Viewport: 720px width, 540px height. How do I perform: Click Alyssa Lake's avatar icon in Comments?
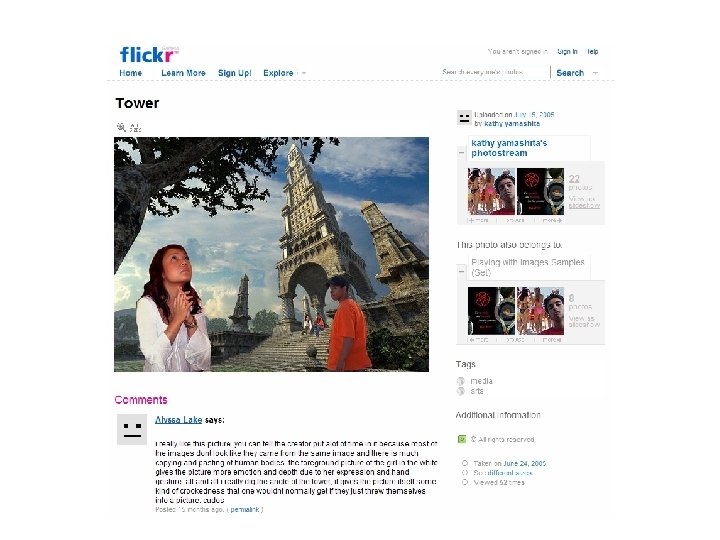[132, 429]
